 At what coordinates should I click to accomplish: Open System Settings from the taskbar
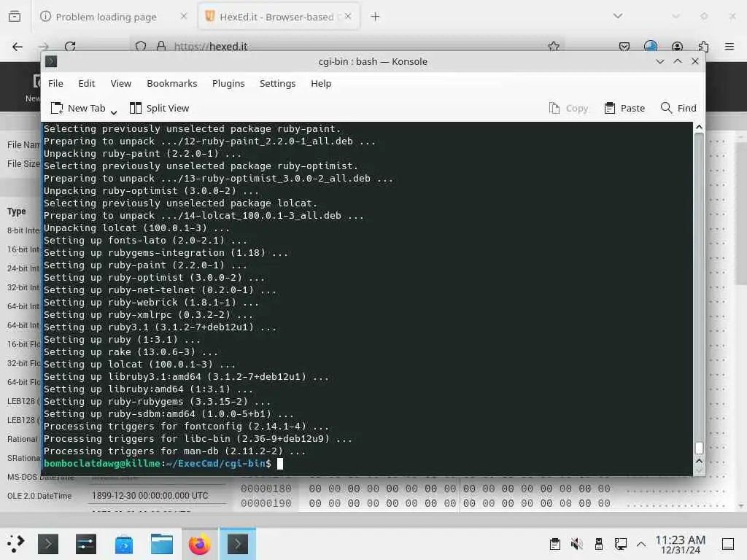86,544
